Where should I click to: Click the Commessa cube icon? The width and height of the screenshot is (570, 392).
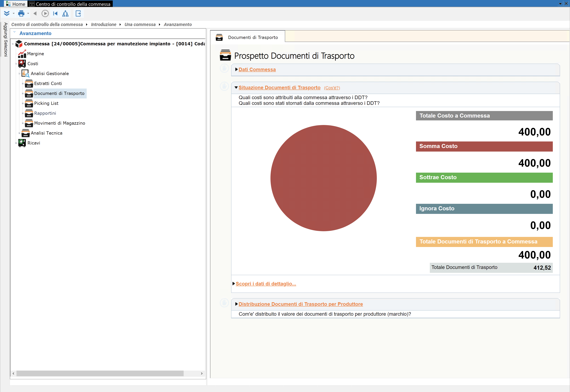pos(19,44)
